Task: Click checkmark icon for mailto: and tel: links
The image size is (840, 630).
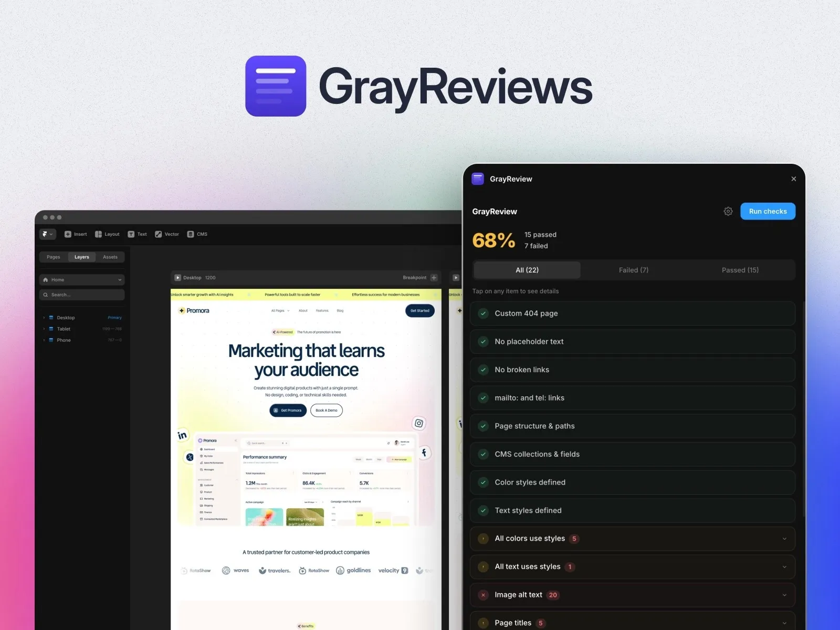Action: coord(484,398)
